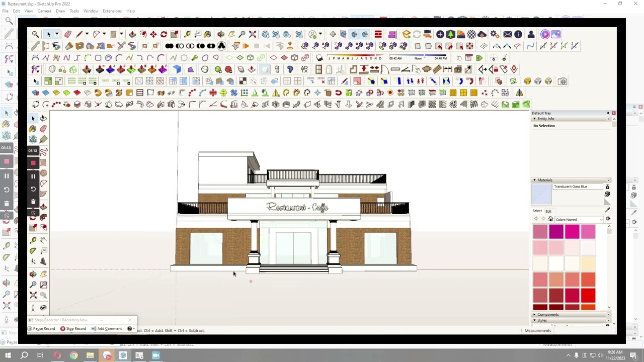
Task: Activate the Rotate tool
Action: [x=164, y=34]
